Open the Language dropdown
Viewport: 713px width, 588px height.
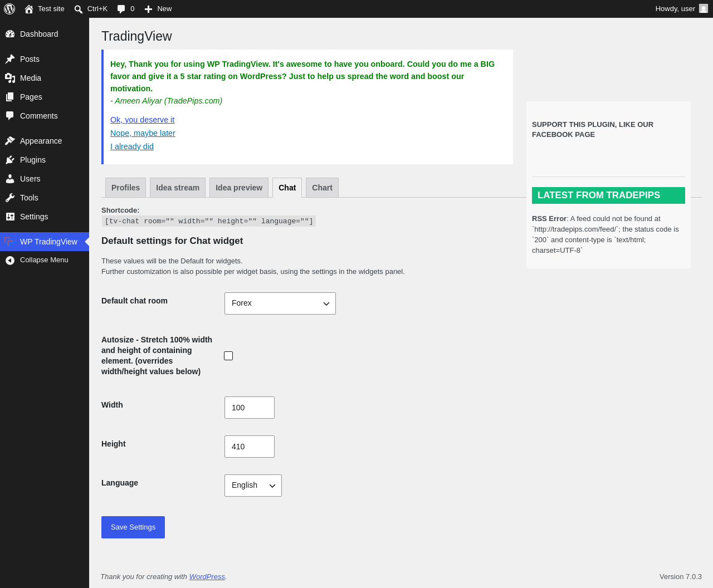click(x=253, y=486)
